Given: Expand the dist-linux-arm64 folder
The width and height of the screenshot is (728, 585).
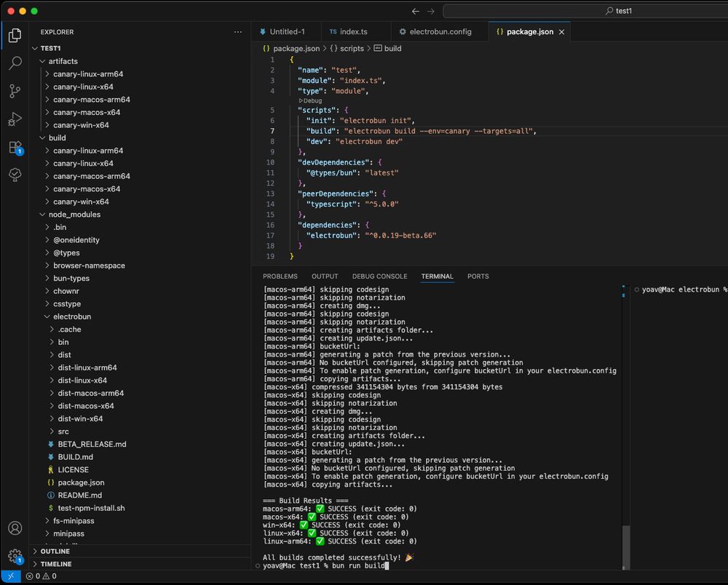Looking at the screenshot, I should (x=139, y=367).
